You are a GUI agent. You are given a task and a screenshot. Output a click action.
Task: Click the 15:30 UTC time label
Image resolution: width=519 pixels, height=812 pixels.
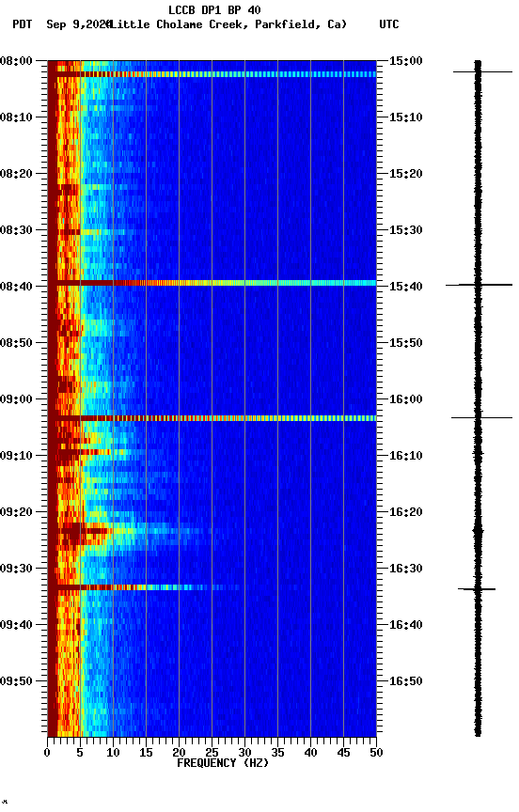coord(406,230)
